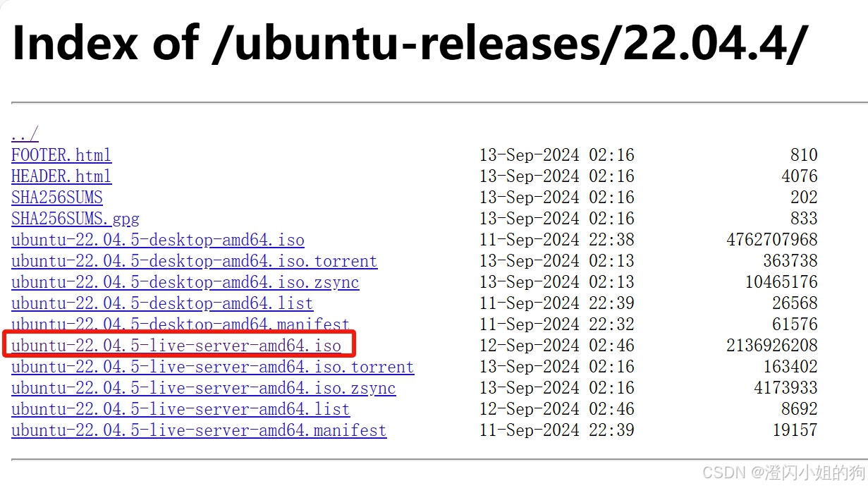Screen dimensions: 868x486
Task: Click the SHA256SUMS checksum file
Action: tap(57, 198)
